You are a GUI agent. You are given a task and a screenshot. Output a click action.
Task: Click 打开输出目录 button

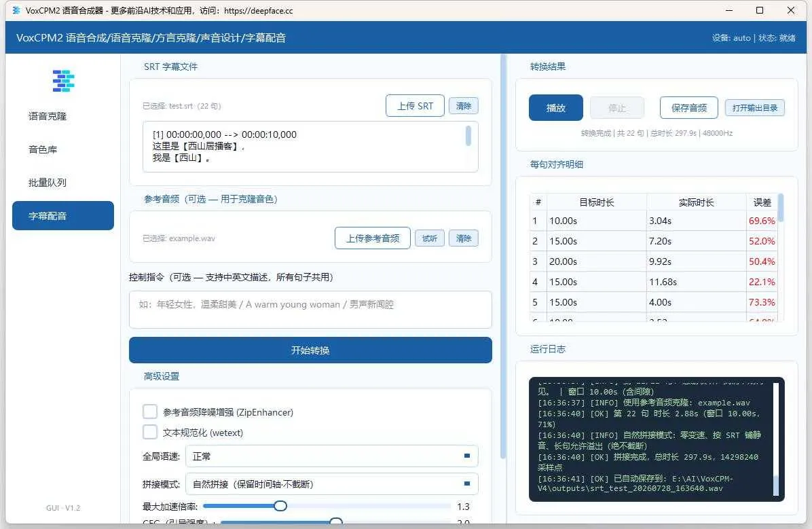coord(754,108)
